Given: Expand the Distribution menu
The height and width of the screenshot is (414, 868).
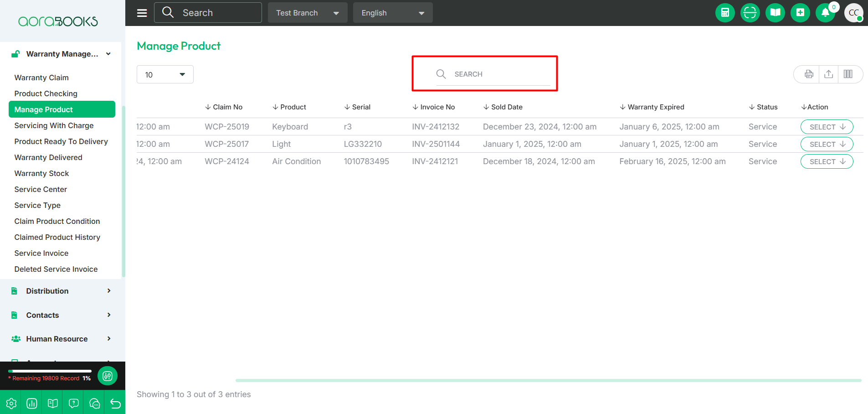Looking at the screenshot, I should click(x=62, y=291).
